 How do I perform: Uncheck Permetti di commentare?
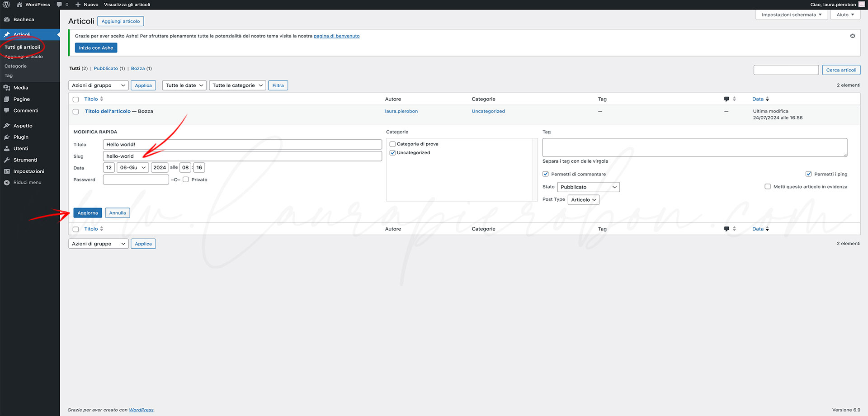pyautogui.click(x=546, y=174)
